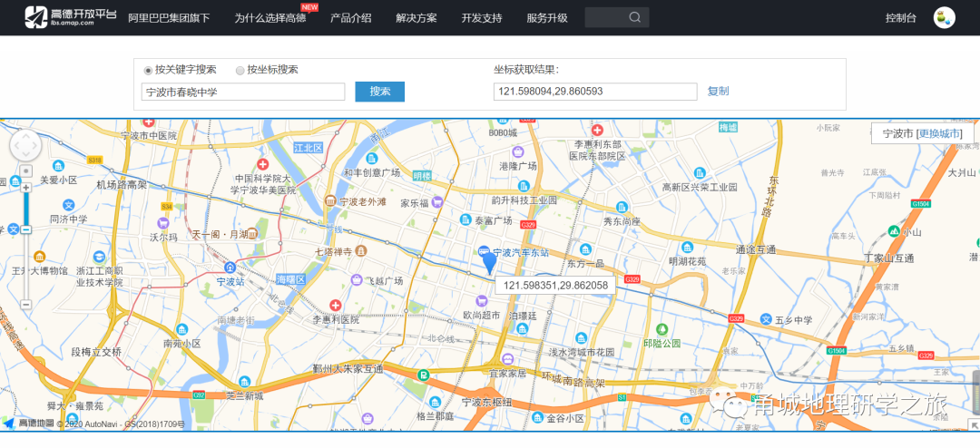The image size is (980, 448).
Task: Select the 按坐标搜索 radio button
Action: [240, 71]
